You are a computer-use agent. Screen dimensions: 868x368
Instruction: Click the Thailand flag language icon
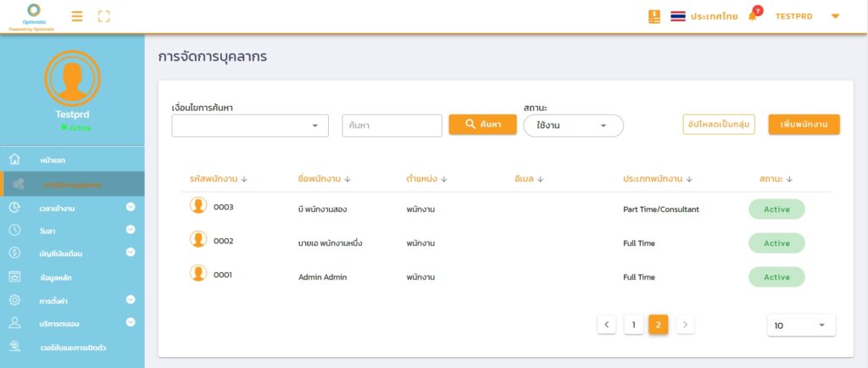[678, 16]
